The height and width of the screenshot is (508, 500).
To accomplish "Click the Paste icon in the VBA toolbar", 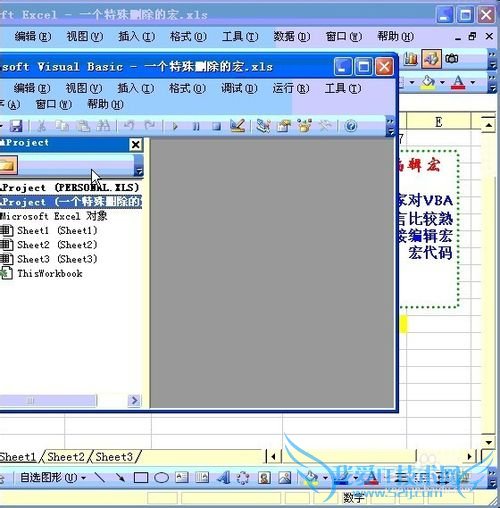I will point(83,126).
